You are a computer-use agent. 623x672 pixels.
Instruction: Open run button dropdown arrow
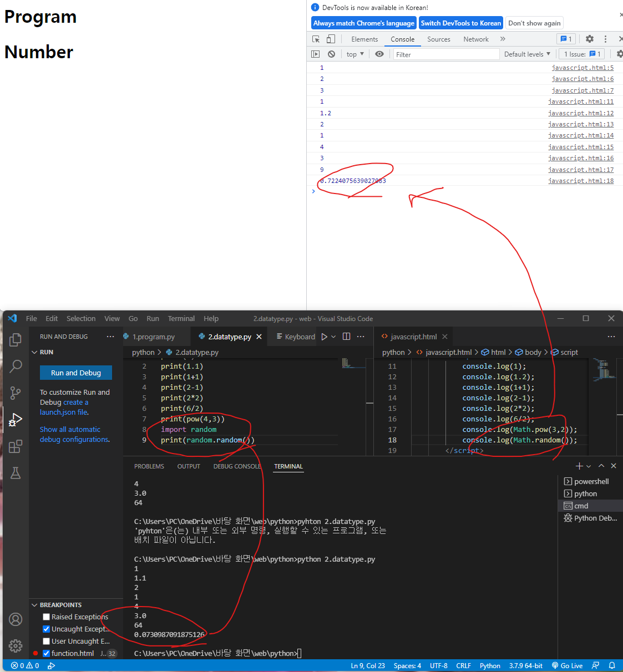pyautogui.click(x=333, y=337)
